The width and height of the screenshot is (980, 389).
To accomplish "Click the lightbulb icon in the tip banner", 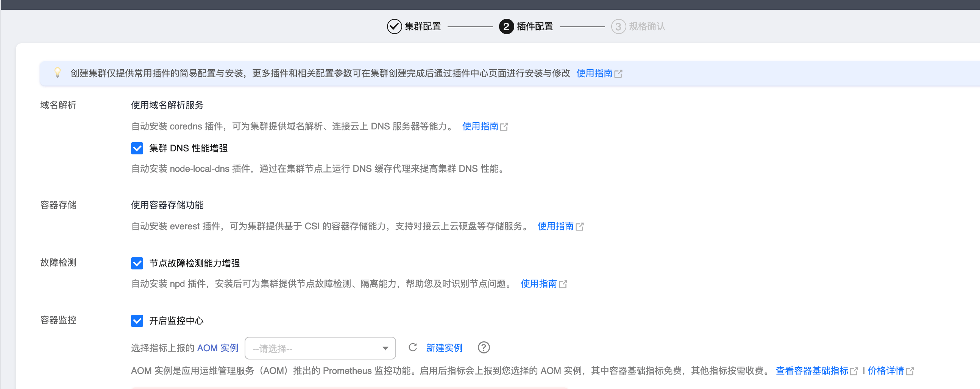I will [x=58, y=73].
